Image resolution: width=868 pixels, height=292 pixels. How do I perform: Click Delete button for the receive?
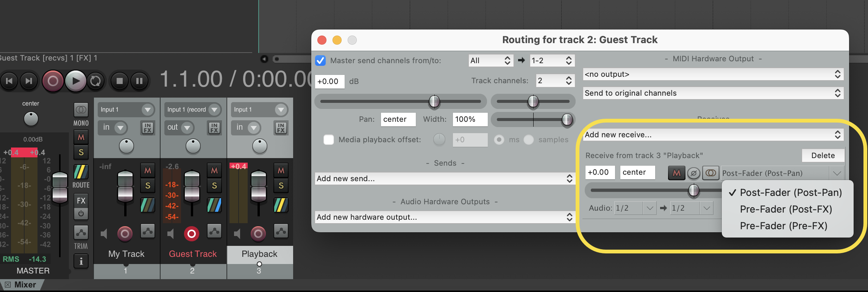click(x=823, y=155)
